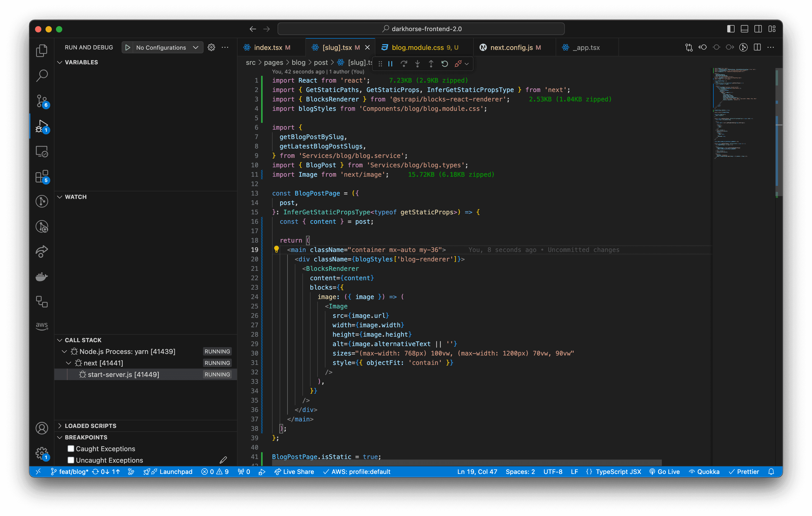Open notifications bell in status bar
The width and height of the screenshot is (812, 516).
coord(771,472)
